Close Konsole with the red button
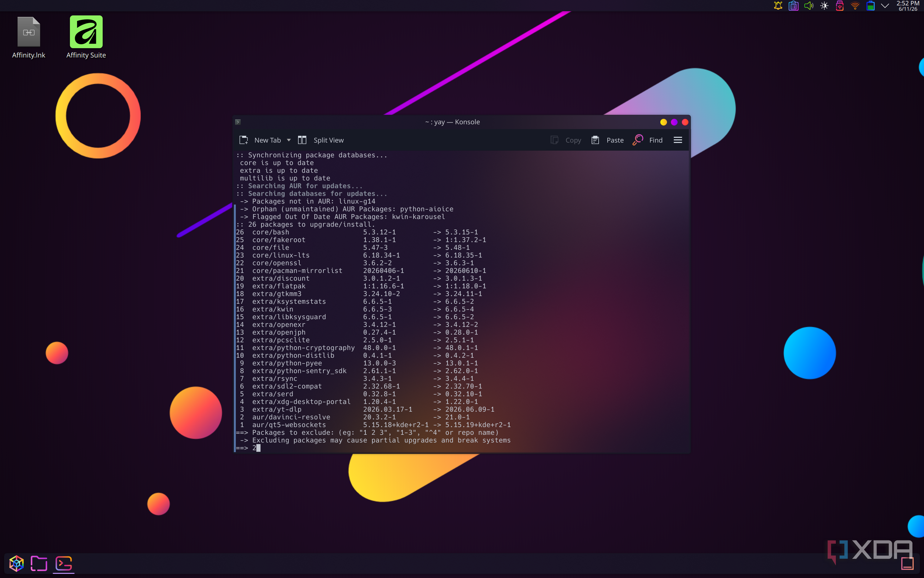The image size is (924, 578). coord(685,122)
